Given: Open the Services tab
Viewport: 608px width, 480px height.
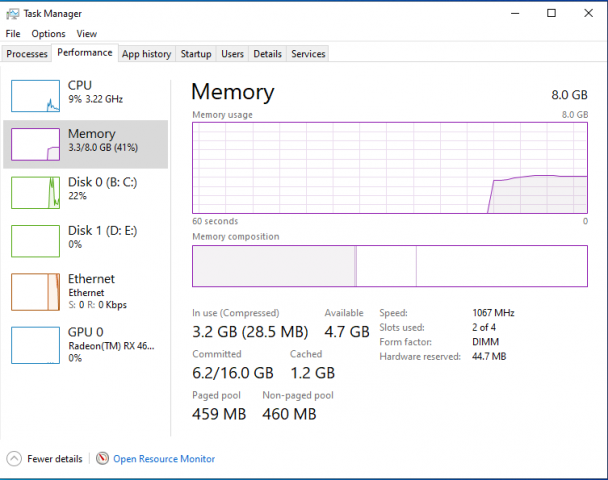Looking at the screenshot, I should point(308,54).
